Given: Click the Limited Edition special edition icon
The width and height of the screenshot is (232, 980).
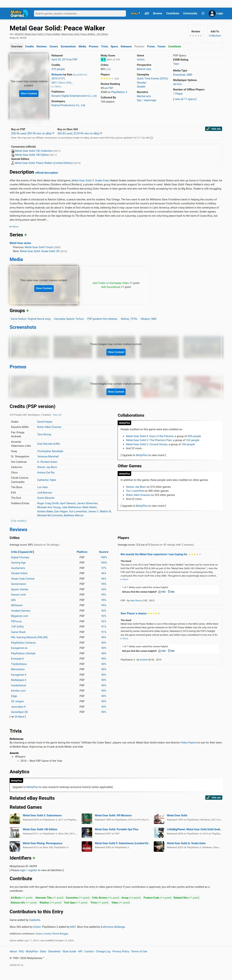Looking at the screenshot, I should (12, 163).
